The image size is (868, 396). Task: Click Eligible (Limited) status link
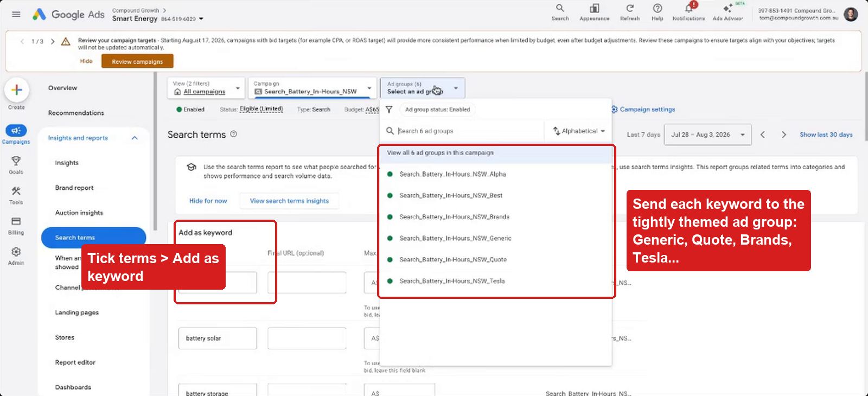261,109
